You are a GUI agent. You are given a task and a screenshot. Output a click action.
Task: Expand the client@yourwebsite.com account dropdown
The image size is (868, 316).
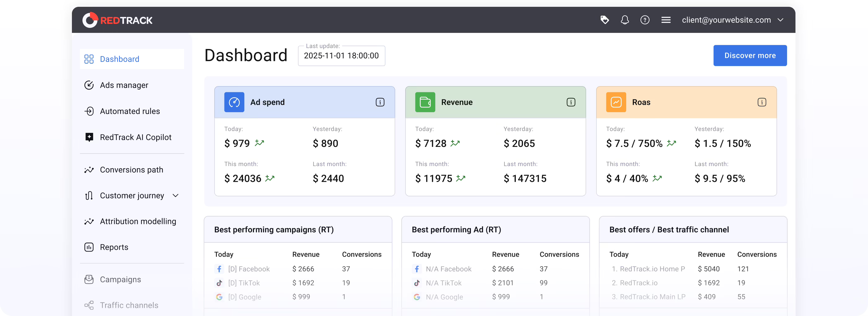[x=733, y=20]
